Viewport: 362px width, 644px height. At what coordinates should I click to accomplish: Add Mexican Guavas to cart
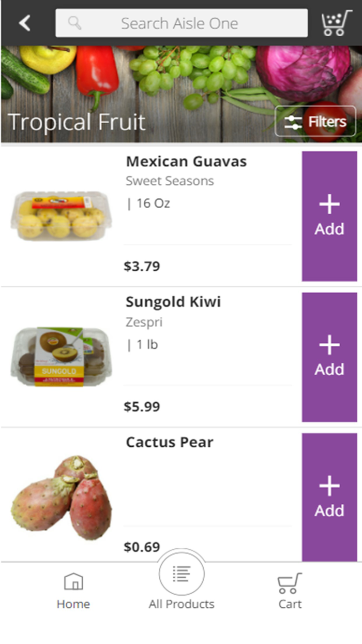click(329, 216)
